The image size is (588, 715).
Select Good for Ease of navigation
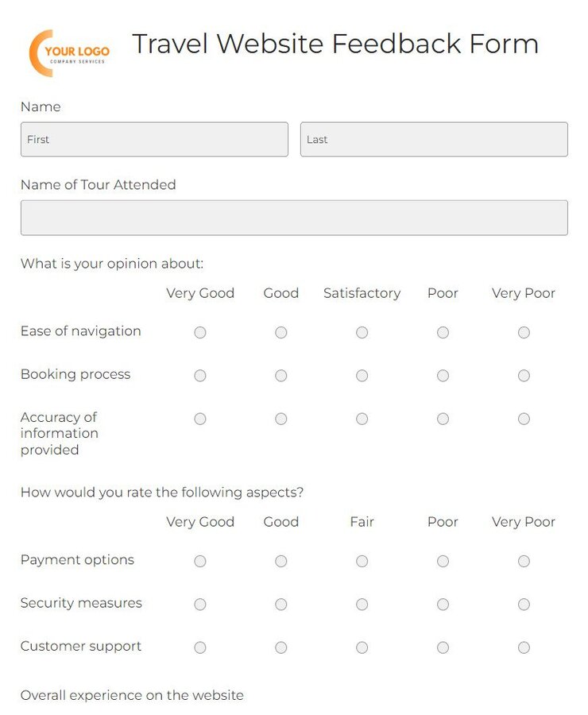tap(281, 332)
